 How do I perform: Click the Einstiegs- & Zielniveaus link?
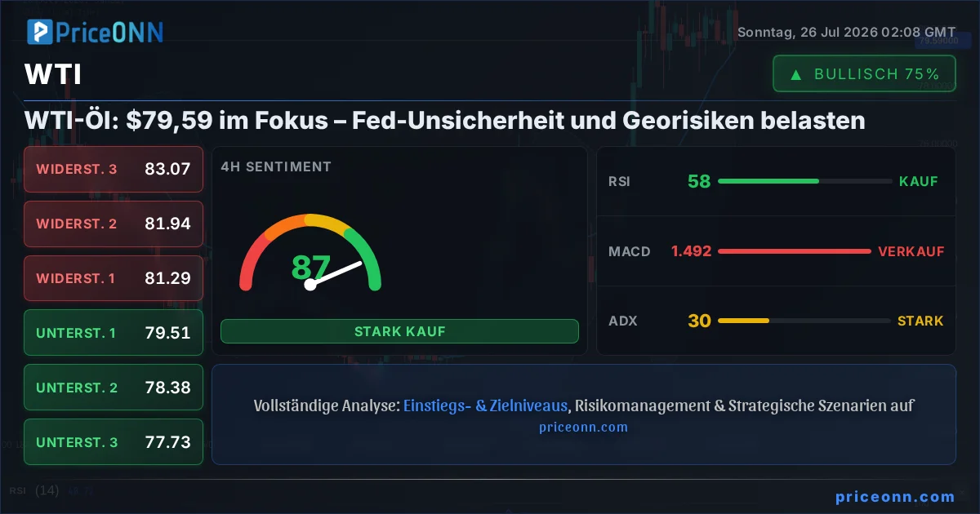click(488, 405)
